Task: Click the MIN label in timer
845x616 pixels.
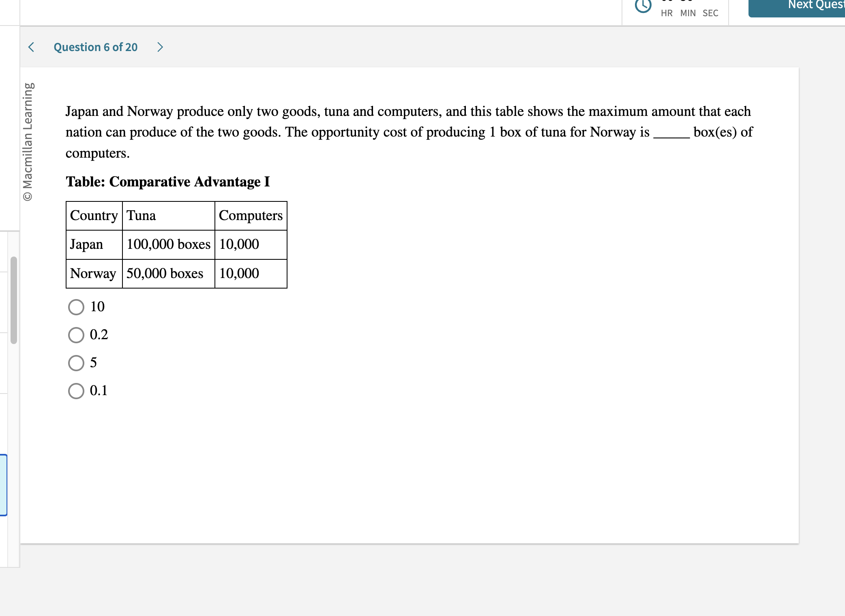Action: (688, 13)
